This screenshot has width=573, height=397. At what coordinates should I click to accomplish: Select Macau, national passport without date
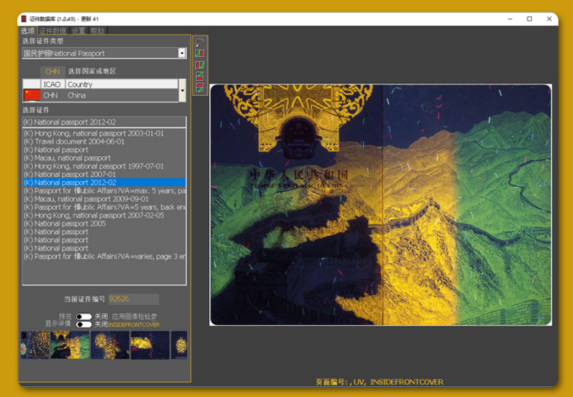[x=104, y=158]
